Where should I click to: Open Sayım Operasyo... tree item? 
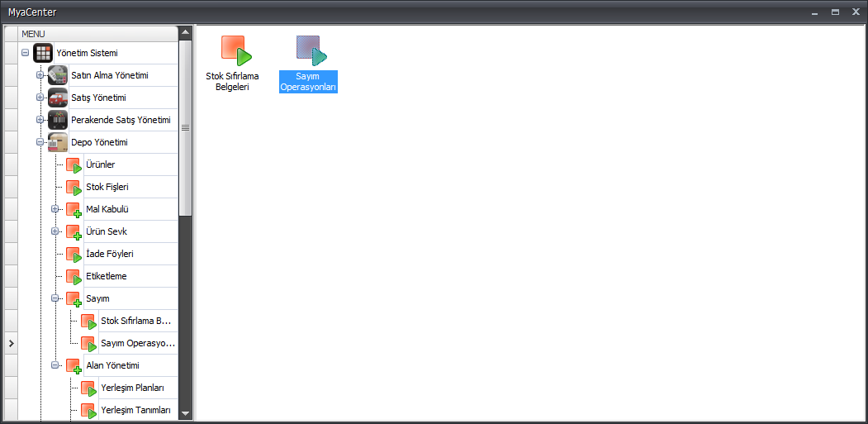coord(138,343)
